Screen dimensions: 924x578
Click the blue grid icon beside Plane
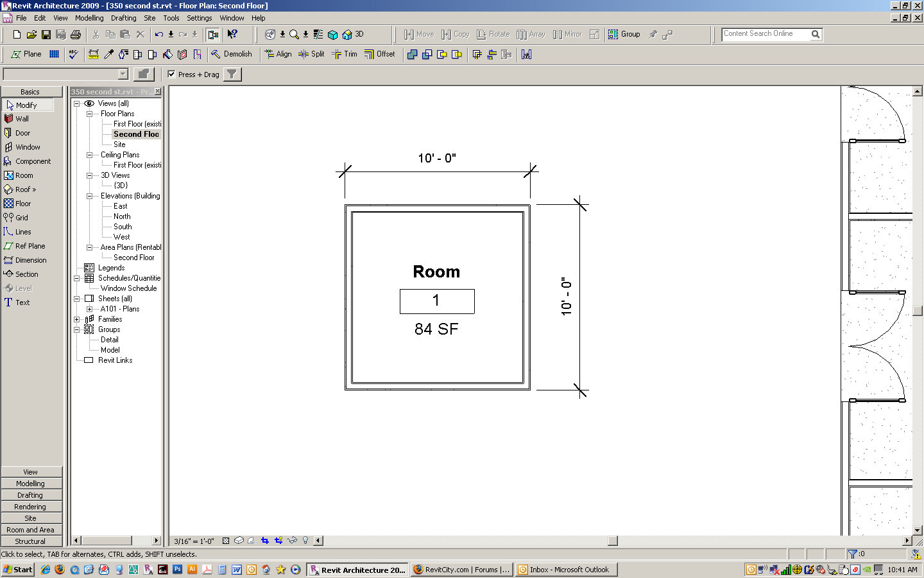click(x=55, y=55)
